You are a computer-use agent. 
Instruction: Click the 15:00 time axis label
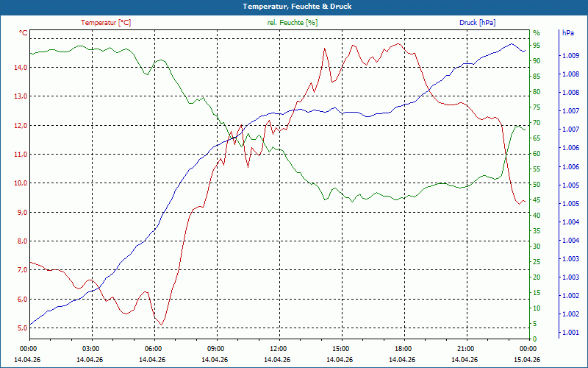pyautogui.click(x=340, y=349)
